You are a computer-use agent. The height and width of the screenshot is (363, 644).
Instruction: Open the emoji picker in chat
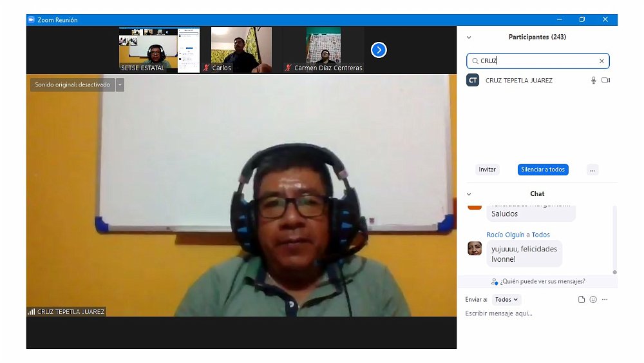click(593, 300)
